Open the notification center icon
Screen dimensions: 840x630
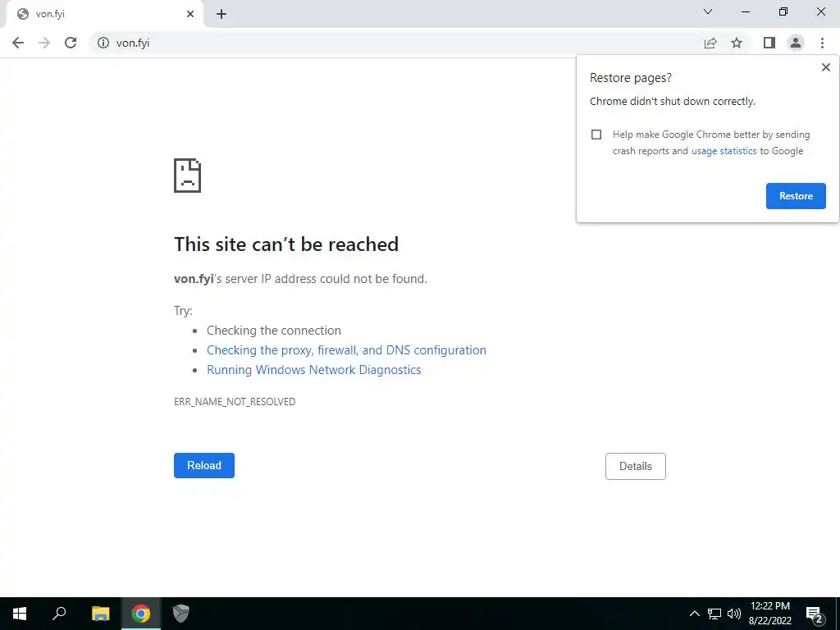coord(815,614)
